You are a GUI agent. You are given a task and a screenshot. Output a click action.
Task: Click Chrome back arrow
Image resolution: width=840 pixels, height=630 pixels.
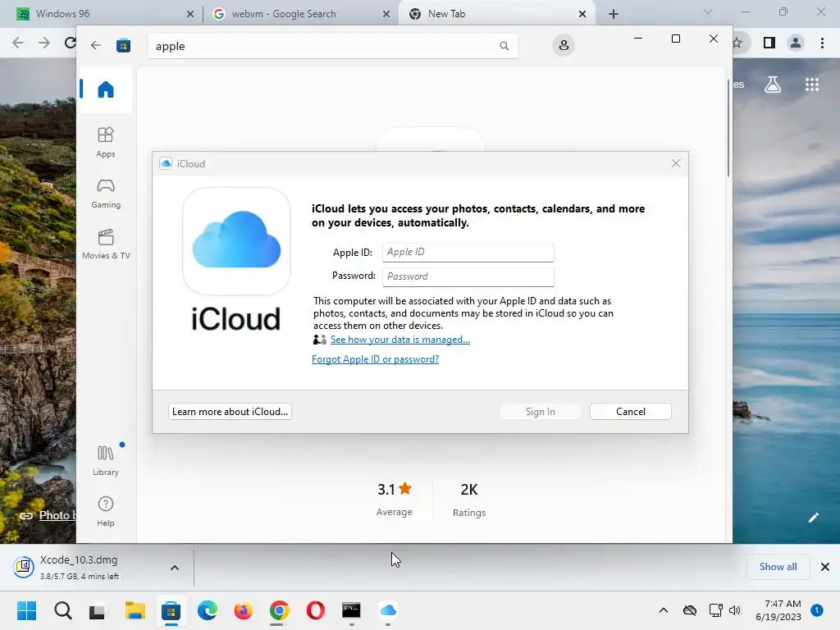(x=18, y=43)
